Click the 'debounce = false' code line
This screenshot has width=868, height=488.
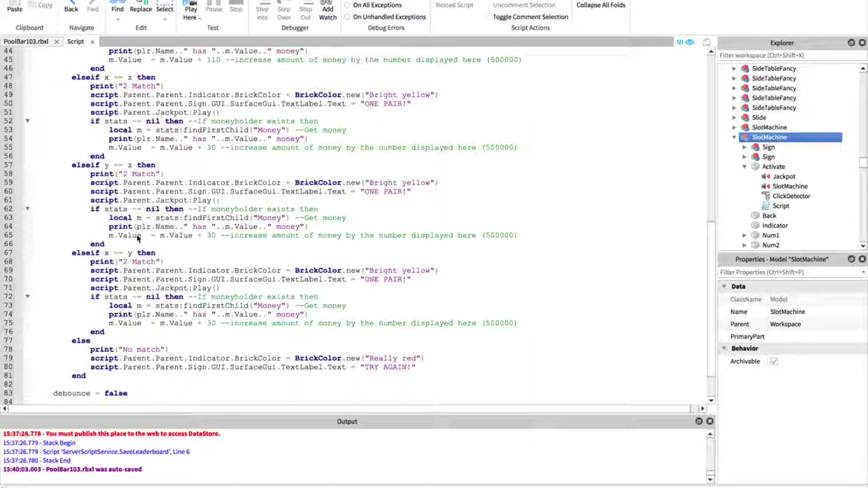(x=90, y=393)
